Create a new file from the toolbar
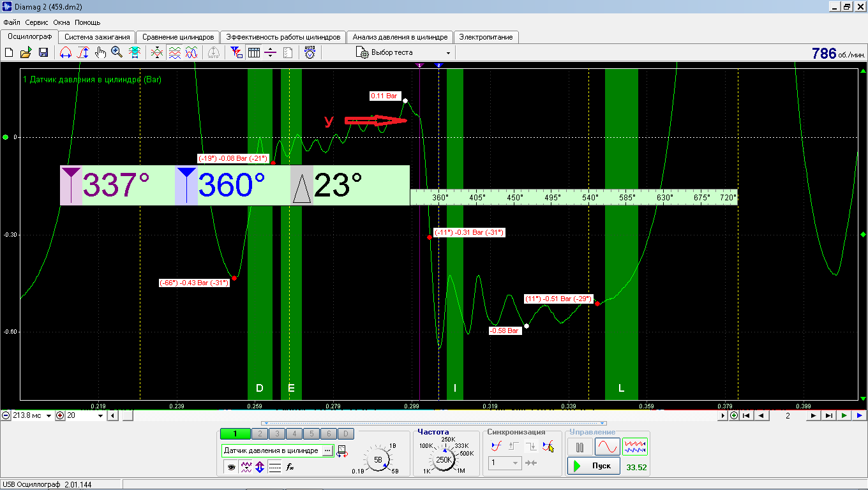 (x=9, y=52)
